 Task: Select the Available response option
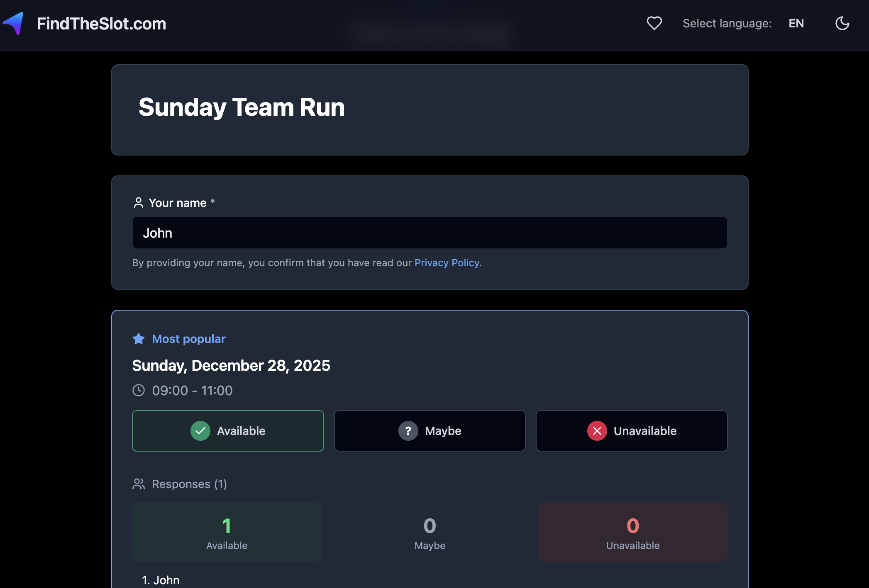click(228, 431)
